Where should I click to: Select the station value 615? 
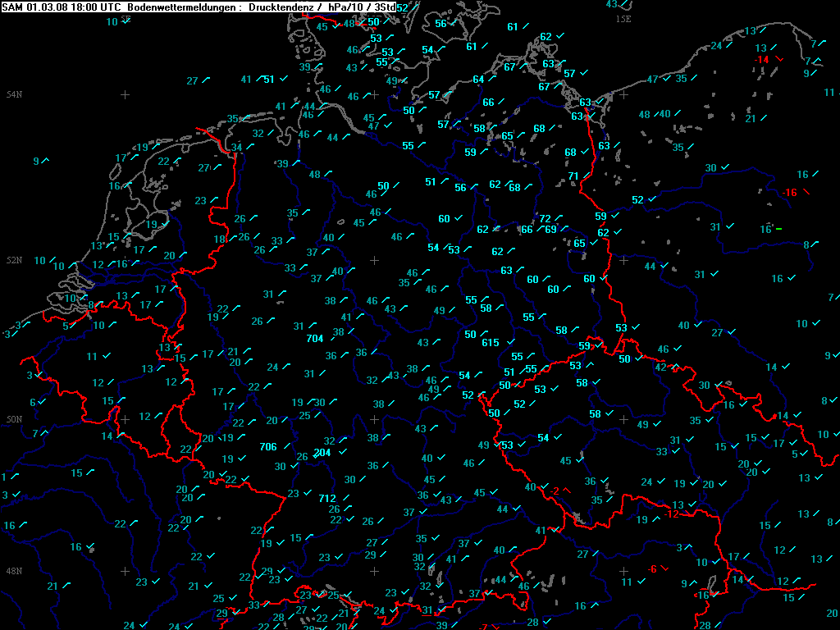(x=491, y=343)
